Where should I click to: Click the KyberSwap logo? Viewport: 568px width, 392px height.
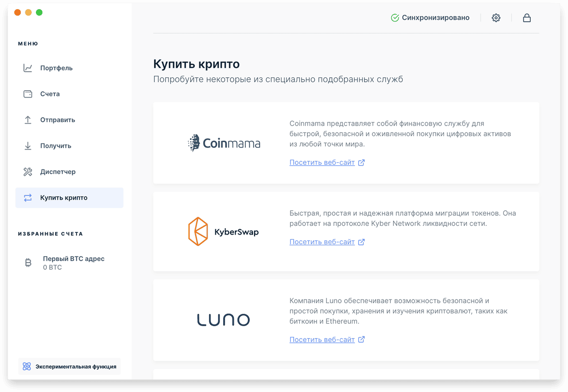coord(223,231)
